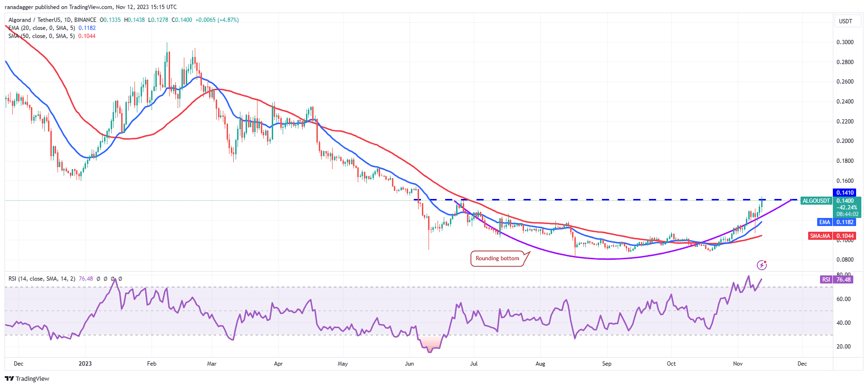Click the 40.00 RSI axis label

pos(843,323)
